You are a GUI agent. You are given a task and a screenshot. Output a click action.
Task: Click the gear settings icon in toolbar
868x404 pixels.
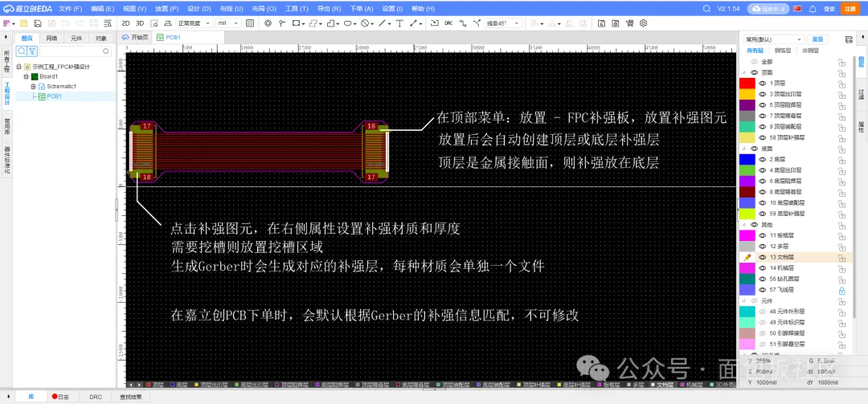coord(643,23)
